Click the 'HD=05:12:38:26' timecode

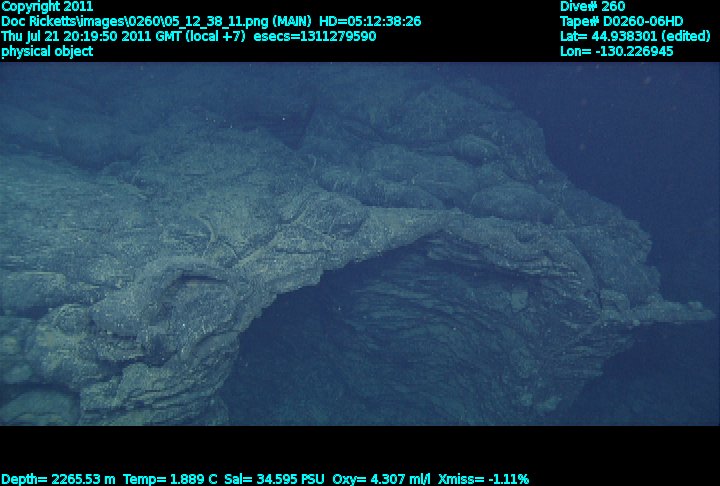[x=370, y=22]
